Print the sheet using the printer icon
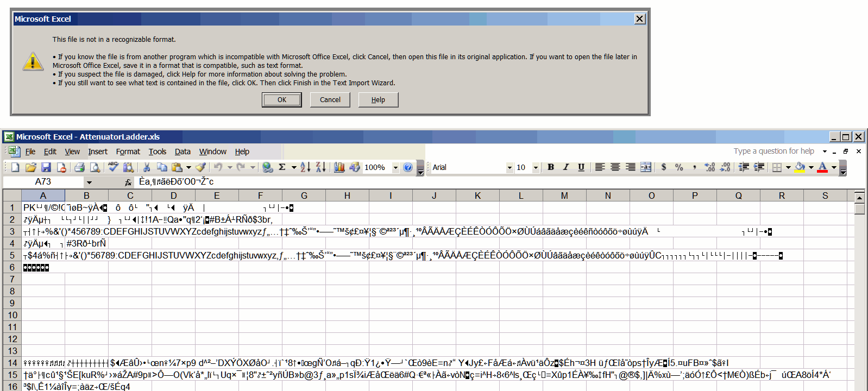This screenshot has width=868, height=391. click(x=79, y=167)
